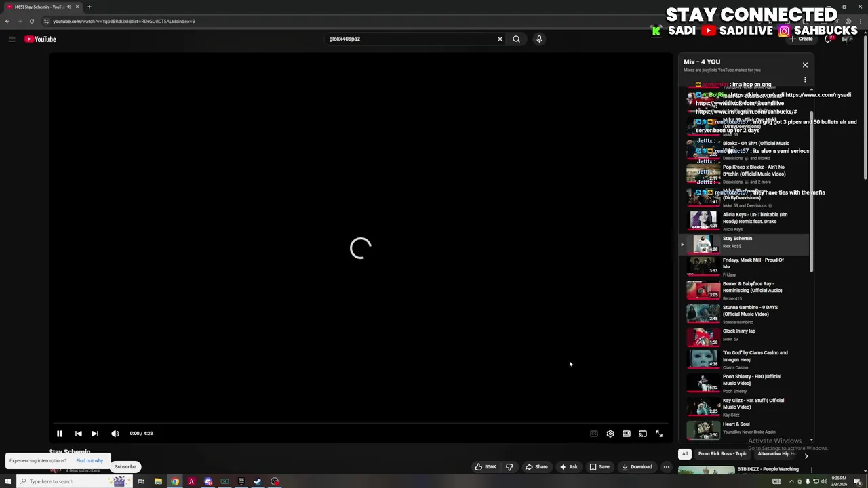Image resolution: width=868 pixels, height=488 pixels.
Task: Show more filter chips with right chevron
Action: click(806, 455)
